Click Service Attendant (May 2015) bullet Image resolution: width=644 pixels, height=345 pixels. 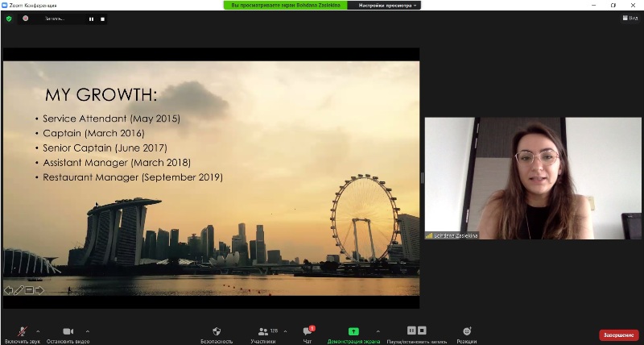pos(111,118)
